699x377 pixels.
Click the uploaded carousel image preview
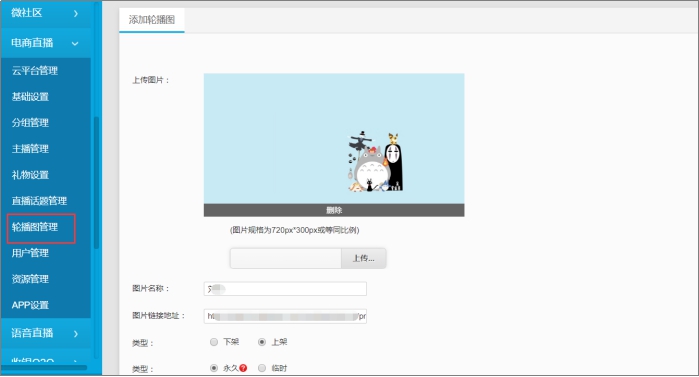[x=334, y=139]
